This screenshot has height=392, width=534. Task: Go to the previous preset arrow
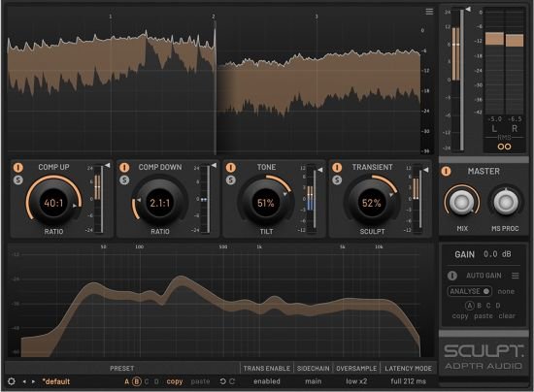click(x=24, y=381)
